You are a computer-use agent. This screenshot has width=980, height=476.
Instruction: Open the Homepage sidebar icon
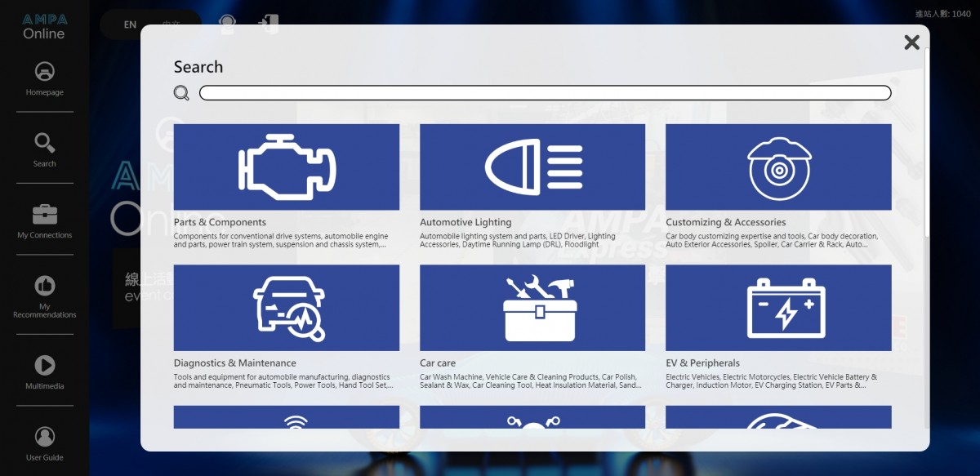[44, 72]
